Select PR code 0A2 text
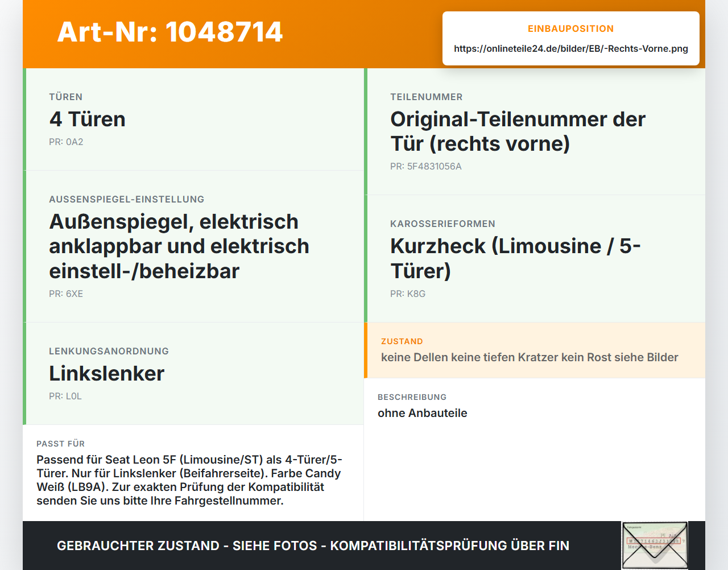Image resolution: width=728 pixels, height=570 pixels. pyautogui.click(x=66, y=142)
